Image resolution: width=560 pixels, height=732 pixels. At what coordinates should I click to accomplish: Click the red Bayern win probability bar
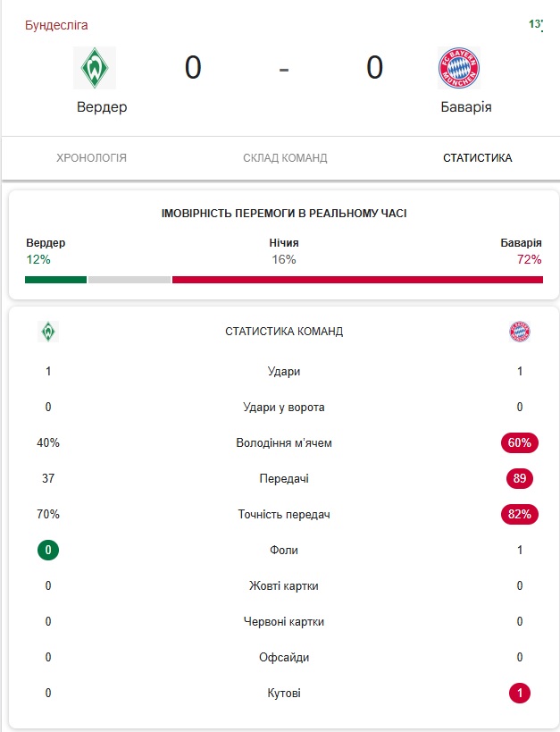click(357, 280)
